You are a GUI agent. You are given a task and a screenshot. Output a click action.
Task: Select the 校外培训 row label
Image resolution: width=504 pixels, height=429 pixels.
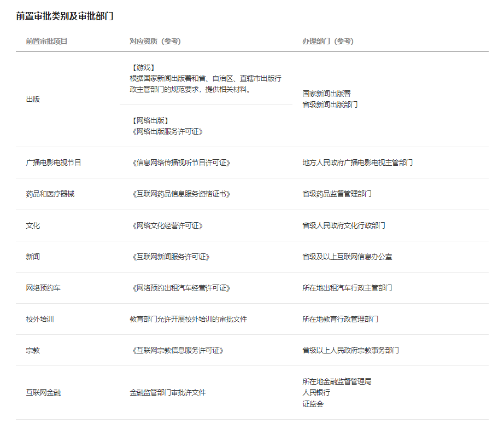[x=40, y=319]
